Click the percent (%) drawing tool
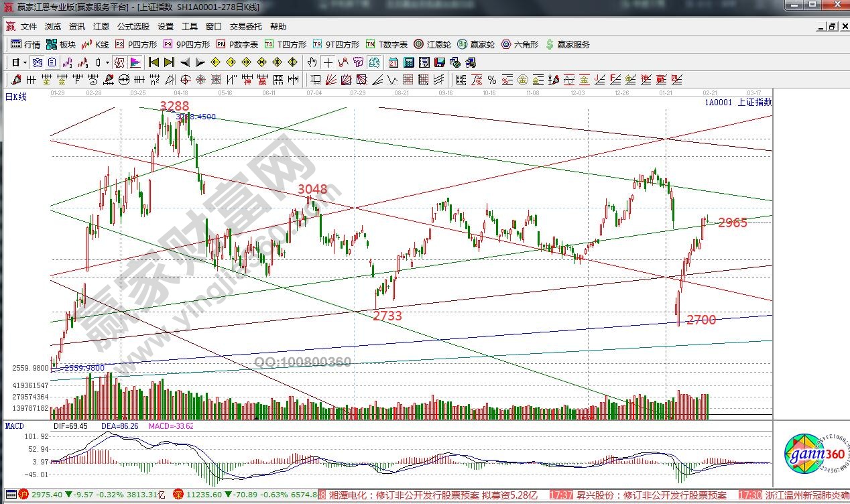 [491, 80]
